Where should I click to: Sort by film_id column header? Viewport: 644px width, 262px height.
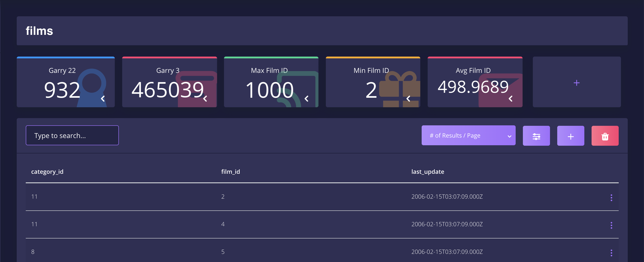pos(230,172)
